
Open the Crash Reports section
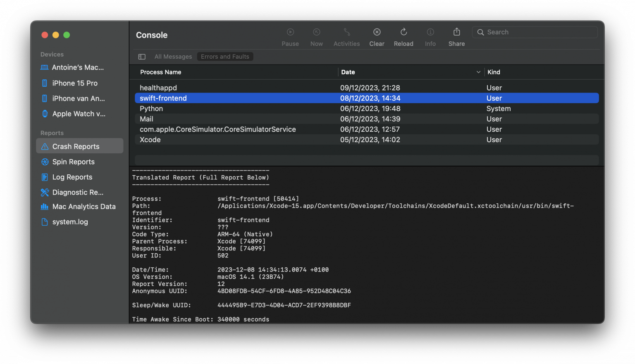tap(76, 146)
